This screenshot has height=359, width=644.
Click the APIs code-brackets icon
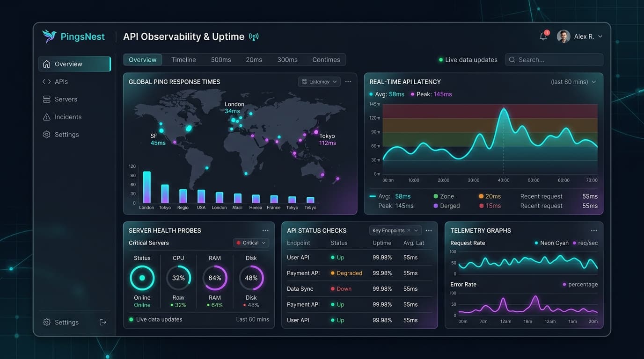pyautogui.click(x=46, y=82)
